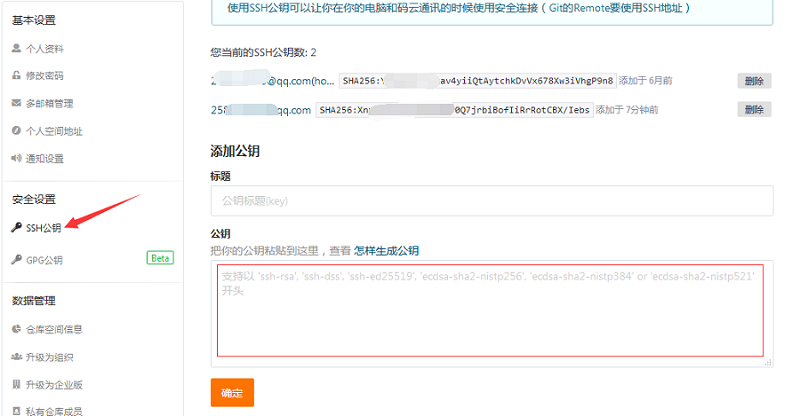The height and width of the screenshot is (416, 800).
Task: Click the first key's @qq.com(ho... title link
Action: [x=272, y=81]
